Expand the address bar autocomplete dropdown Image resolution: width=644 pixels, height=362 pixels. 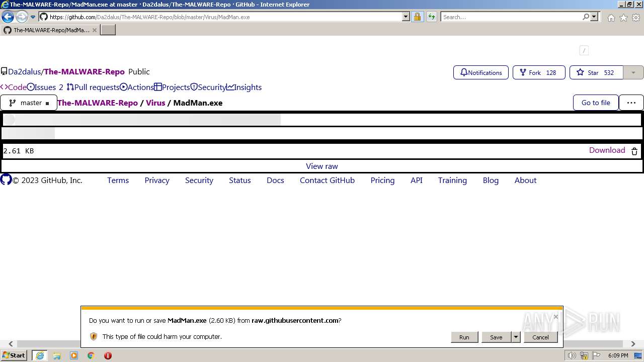406,17
